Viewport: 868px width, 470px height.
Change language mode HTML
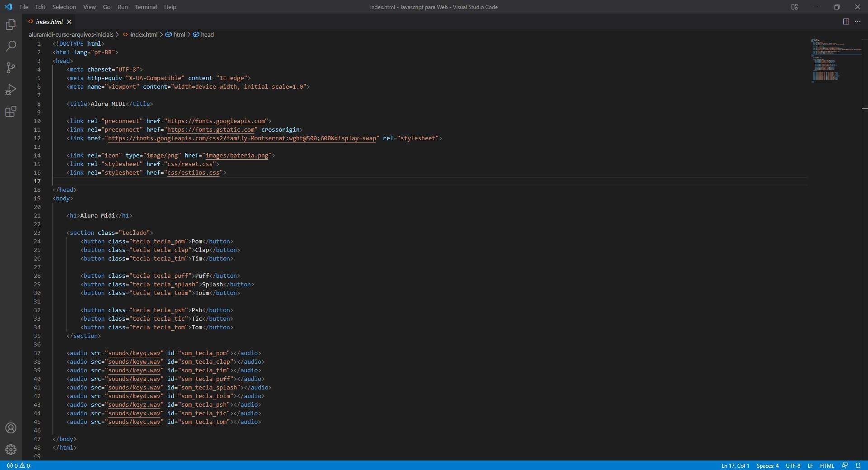click(x=827, y=465)
